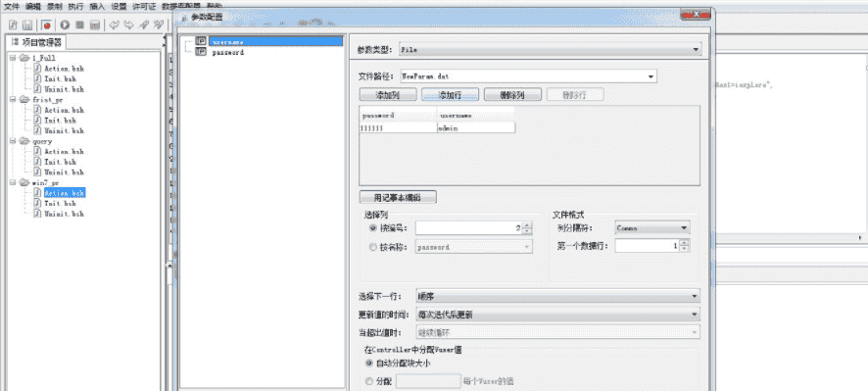Screen dimensions: 868x391
Task: Collapse the query tree node
Action: [x=13, y=141]
